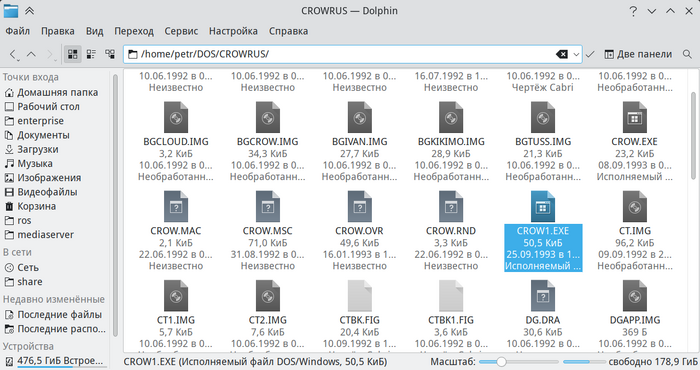Open the location history dropdown

pyautogui.click(x=576, y=54)
